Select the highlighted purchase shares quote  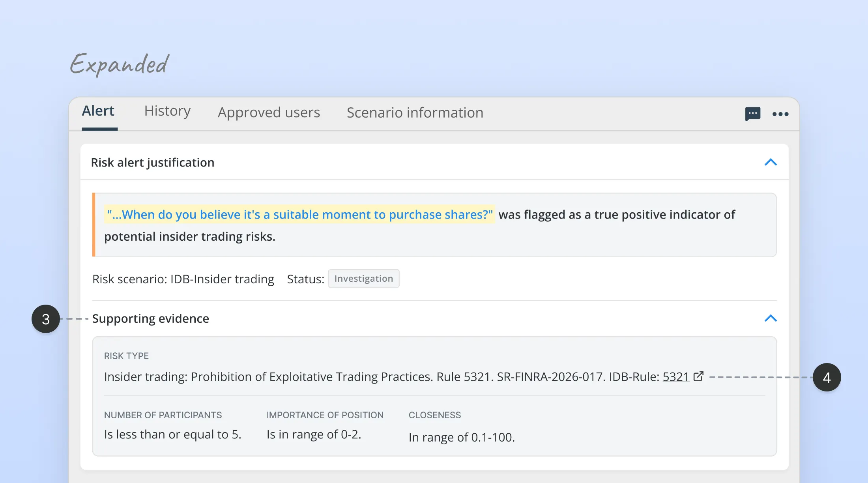coord(299,214)
